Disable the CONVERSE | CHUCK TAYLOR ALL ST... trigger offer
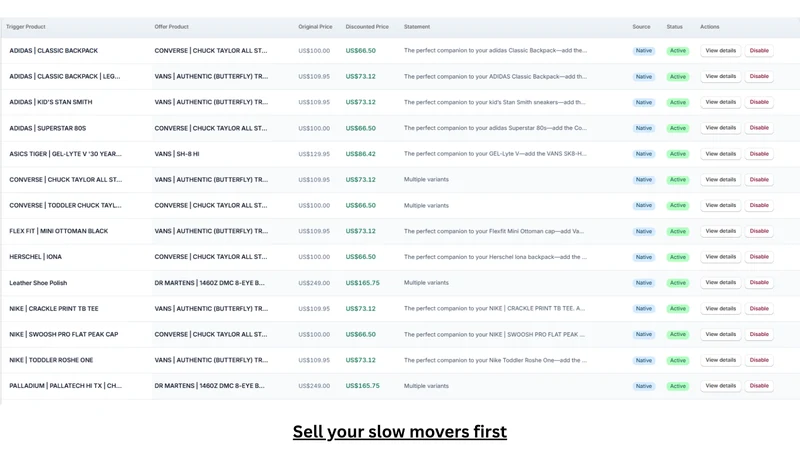This screenshot has width=800, height=450. point(759,180)
